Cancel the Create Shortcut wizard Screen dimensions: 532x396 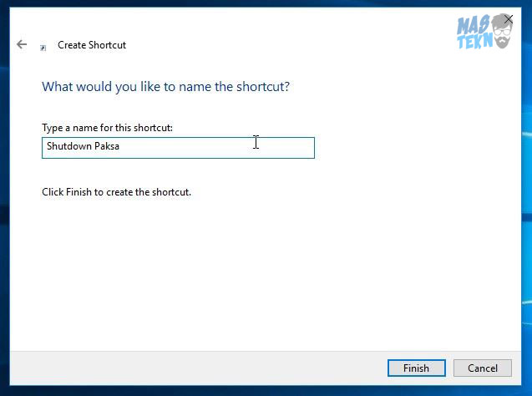[x=483, y=368]
